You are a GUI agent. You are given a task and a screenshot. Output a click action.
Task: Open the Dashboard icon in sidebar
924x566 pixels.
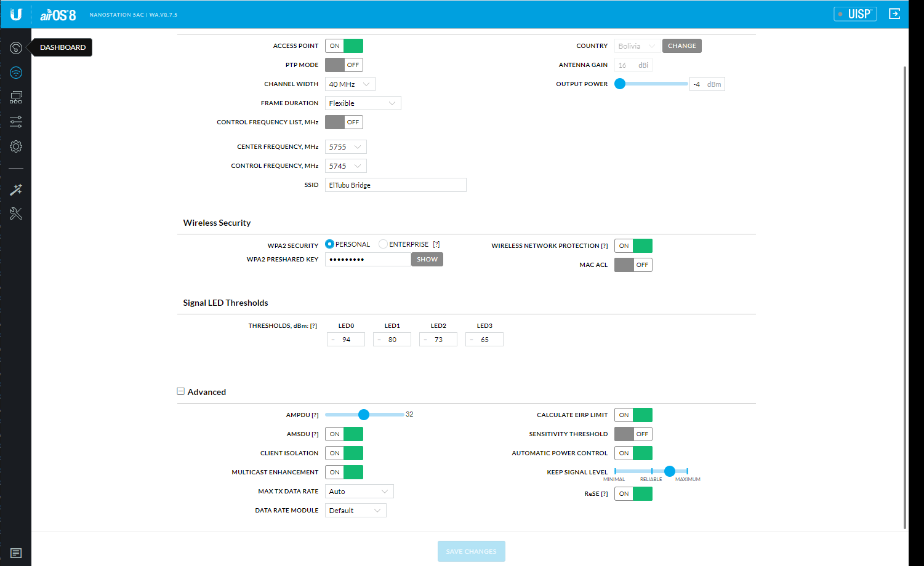click(16, 48)
